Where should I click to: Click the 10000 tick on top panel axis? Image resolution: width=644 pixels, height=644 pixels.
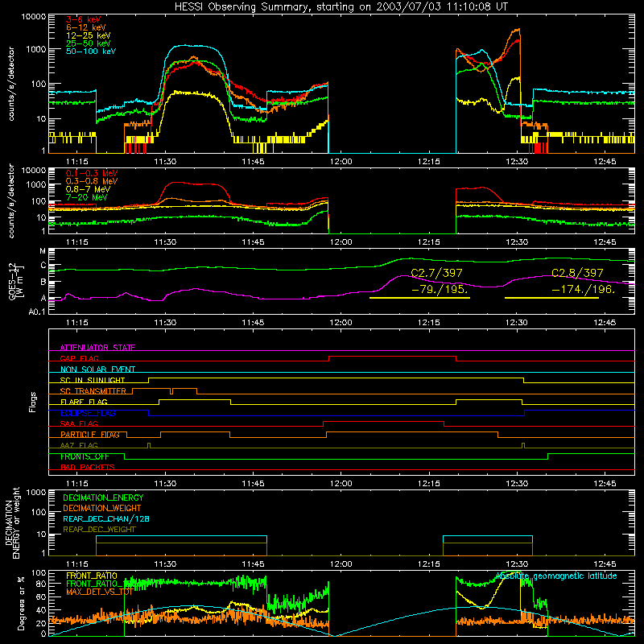pos(34,17)
